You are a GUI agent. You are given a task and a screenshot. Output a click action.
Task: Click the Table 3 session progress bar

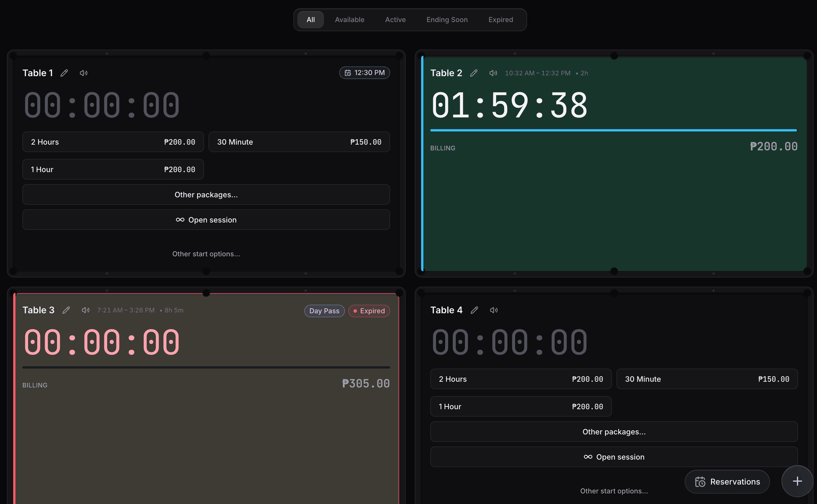pos(206,367)
